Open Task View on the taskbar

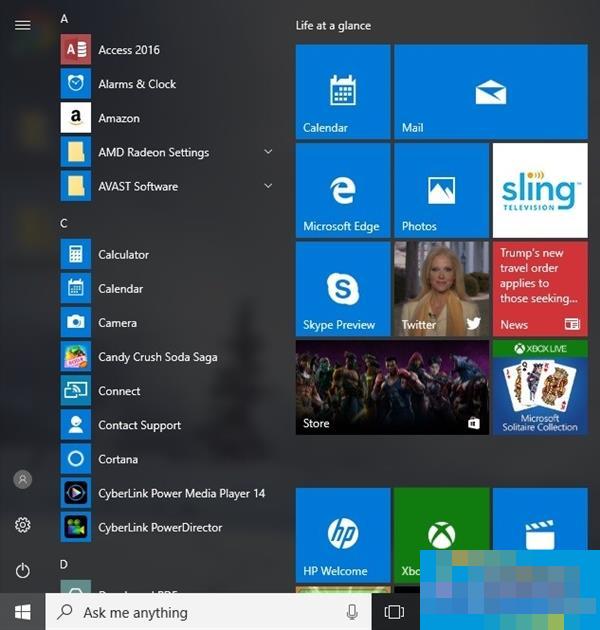394,612
